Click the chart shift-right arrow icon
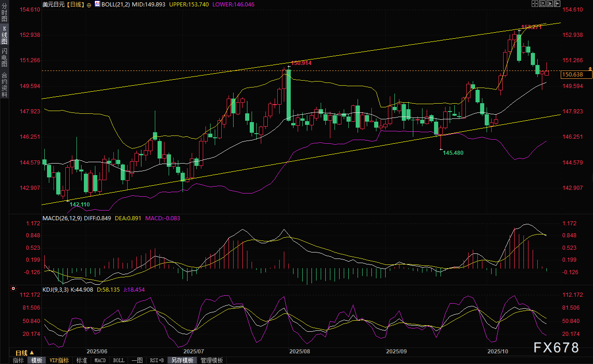 pyautogui.click(x=557, y=4)
